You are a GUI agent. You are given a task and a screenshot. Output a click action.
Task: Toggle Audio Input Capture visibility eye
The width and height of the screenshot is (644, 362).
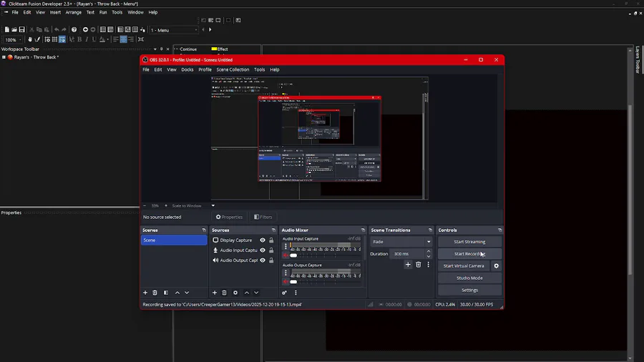tap(263, 250)
